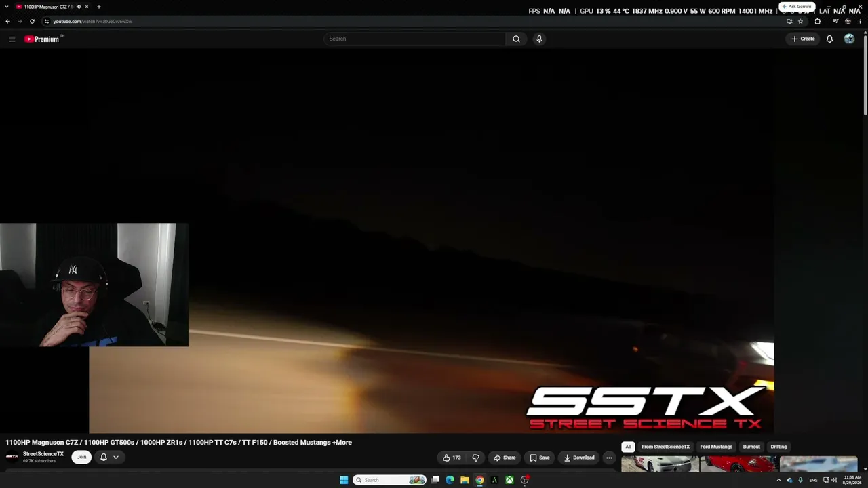The height and width of the screenshot is (488, 868).
Task: Open the browser extensions puzzle icon
Action: tap(817, 21)
